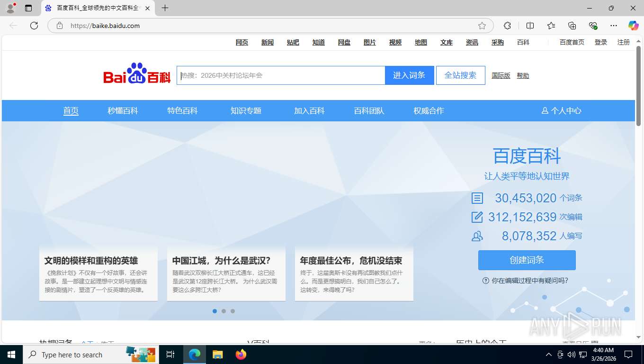The image size is (644, 364).
Task: Select the 权威合作 menu tab
Action: (429, 110)
